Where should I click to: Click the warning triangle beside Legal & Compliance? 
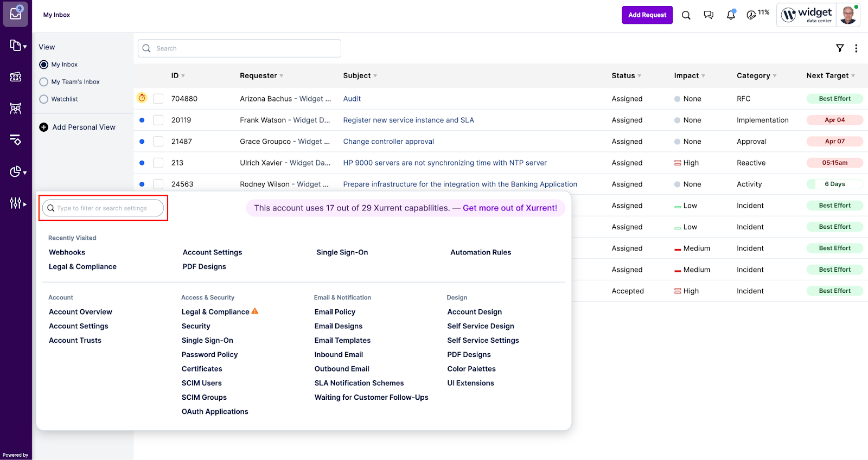(255, 311)
